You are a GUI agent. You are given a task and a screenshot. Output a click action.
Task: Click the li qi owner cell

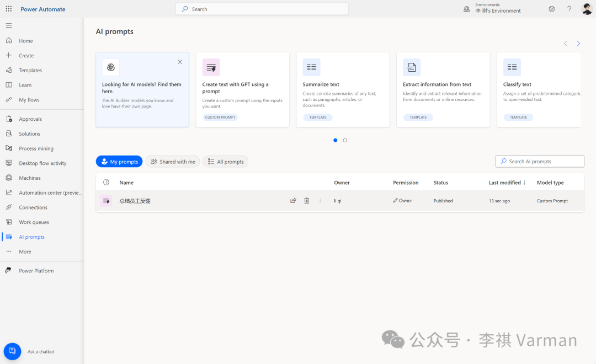[338, 201]
